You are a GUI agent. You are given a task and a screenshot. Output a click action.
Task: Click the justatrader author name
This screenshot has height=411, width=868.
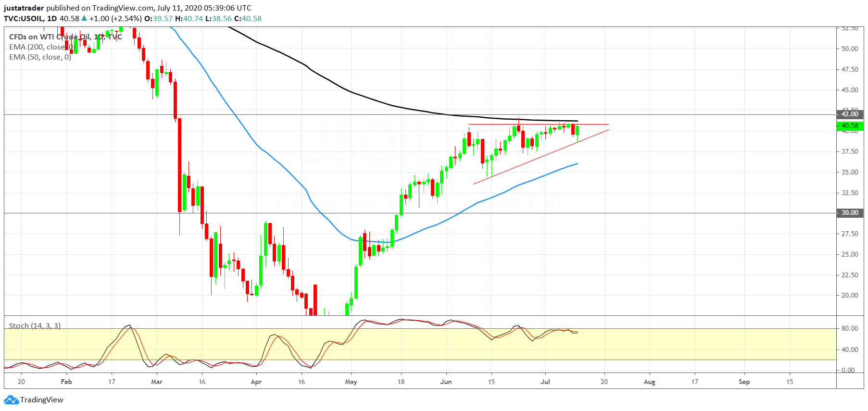coord(24,8)
